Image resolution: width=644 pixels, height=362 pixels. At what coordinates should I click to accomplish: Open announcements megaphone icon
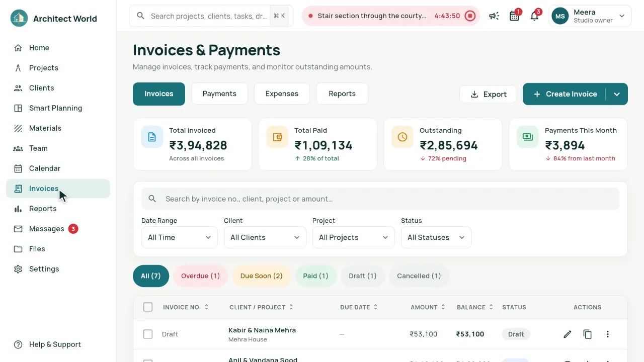point(494,16)
